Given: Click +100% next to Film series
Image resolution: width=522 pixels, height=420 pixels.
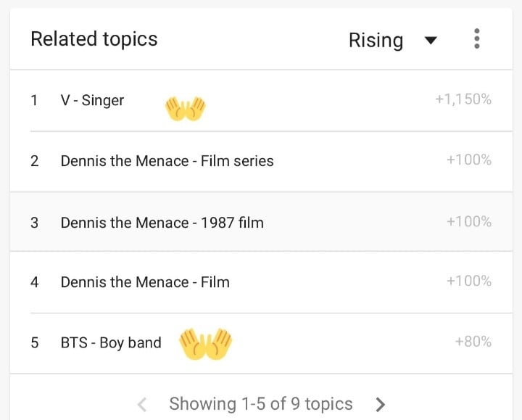Looking at the screenshot, I should (x=469, y=160).
